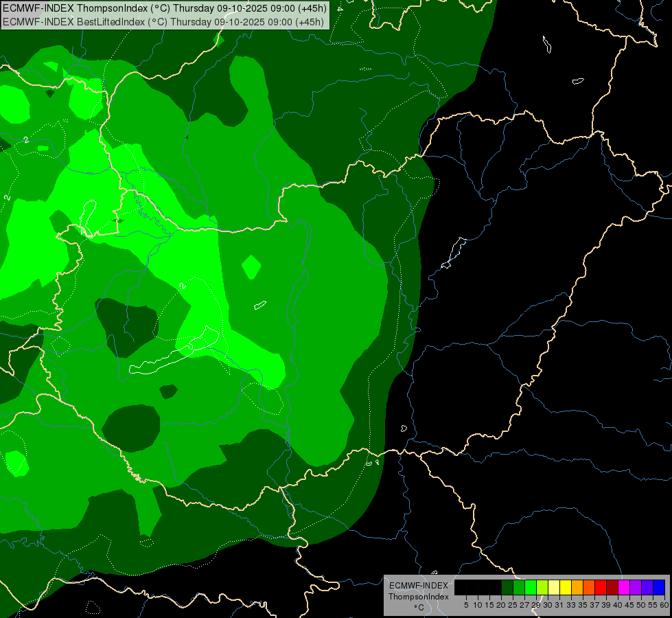Click the ECMWF-INDEX text in the legend

(x=418, y=585)
